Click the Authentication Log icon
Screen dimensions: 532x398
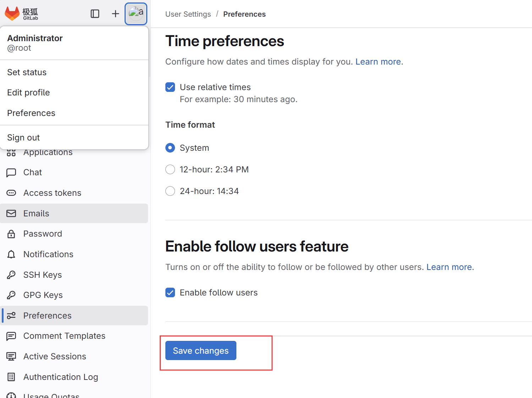click(x=11, y=377)
